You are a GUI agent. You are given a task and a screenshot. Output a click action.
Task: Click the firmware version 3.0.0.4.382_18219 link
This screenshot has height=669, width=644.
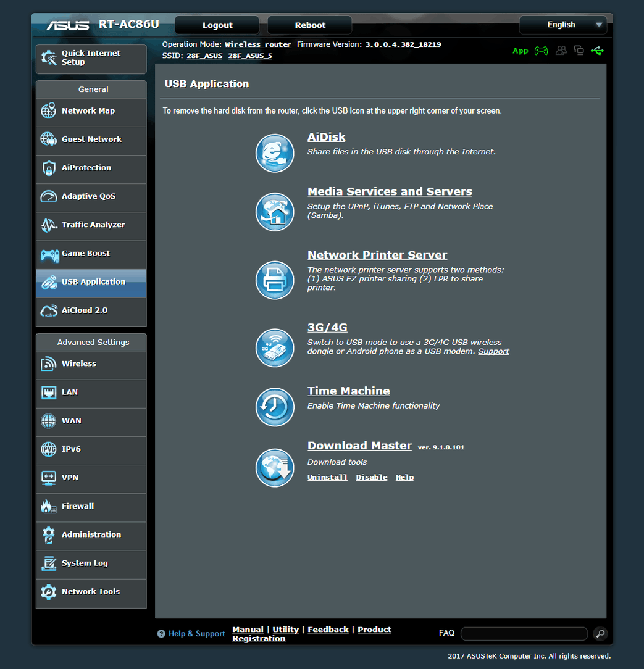(x=403, y=44)
